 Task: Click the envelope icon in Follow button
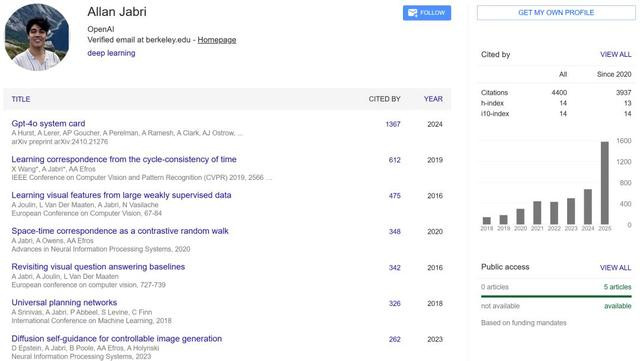point(413,13)
